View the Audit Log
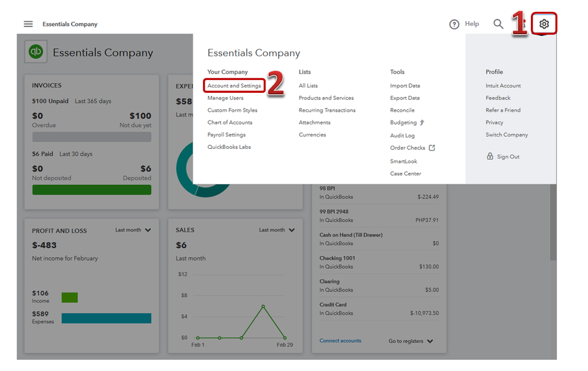This screenshot has width=588, height=371. point(403,135)
